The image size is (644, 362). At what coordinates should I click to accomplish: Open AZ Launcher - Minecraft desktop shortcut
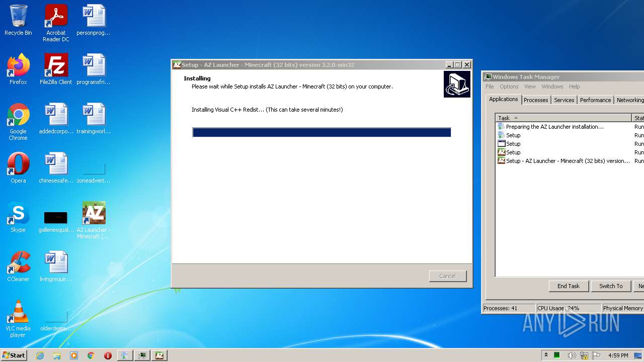(x=94, y=220)
